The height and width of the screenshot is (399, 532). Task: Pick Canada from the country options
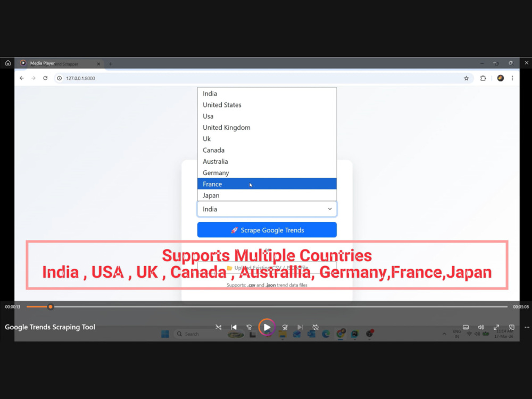pyautogui.click(x=267, y=150)
